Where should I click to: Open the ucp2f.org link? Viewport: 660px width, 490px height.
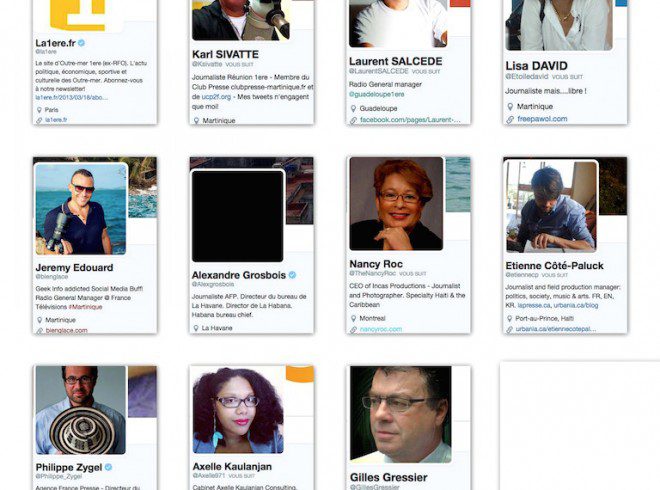click(216, 97)
